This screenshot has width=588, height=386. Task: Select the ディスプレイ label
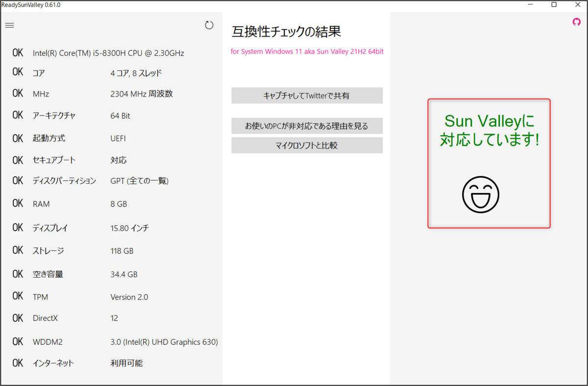[x=50, y=228]
